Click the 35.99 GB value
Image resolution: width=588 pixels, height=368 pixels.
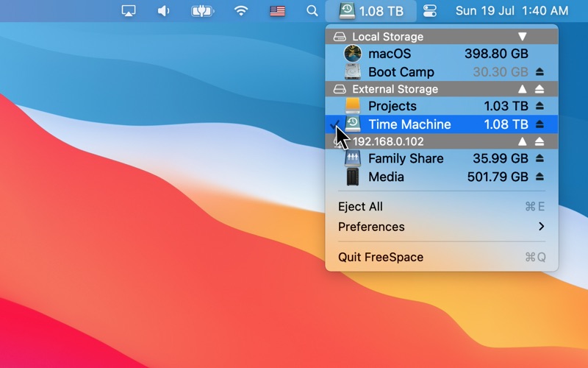[x=501, y=158]
